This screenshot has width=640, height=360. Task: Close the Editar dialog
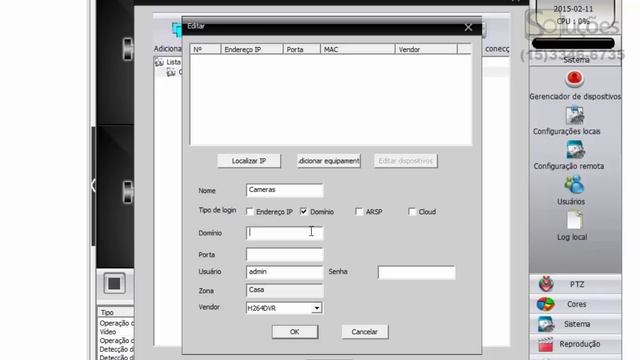(468, 27)
